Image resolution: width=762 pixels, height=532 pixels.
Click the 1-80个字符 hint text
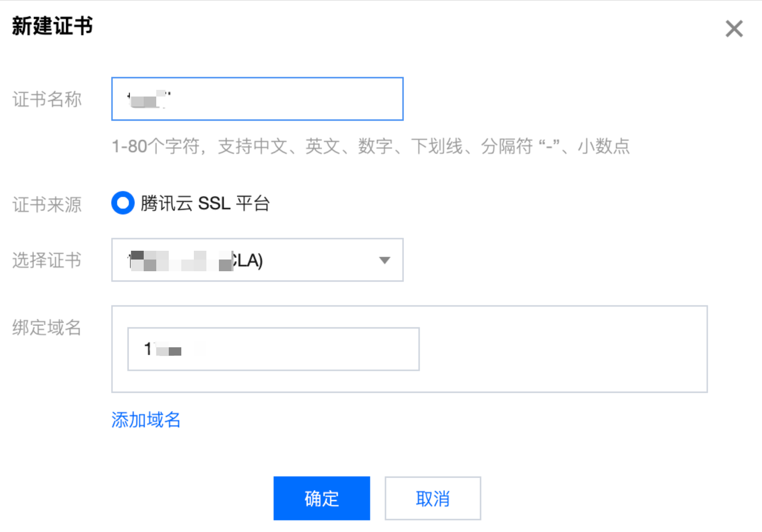(371, 146)
